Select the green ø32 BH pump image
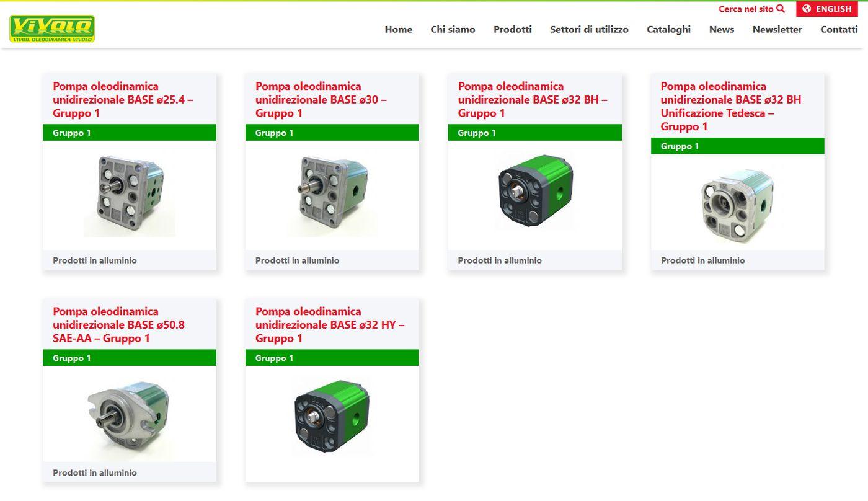Screen dimensions: 868x501 tap(535, 191)
